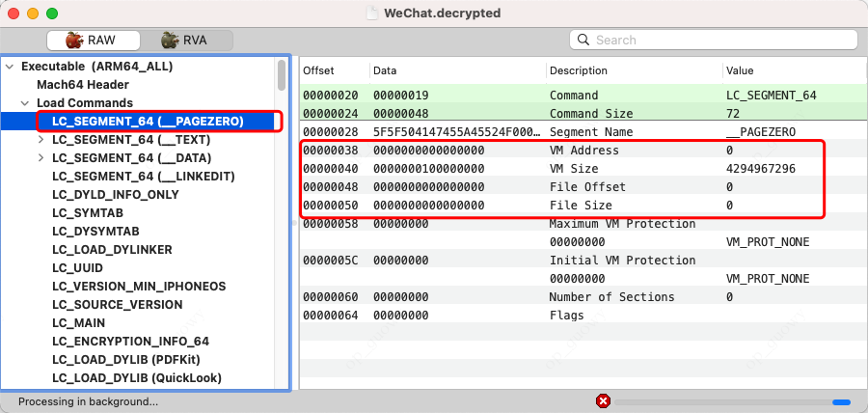
Task: Click the title bar WeChat.decrypted filename
Action: point(443,14)
